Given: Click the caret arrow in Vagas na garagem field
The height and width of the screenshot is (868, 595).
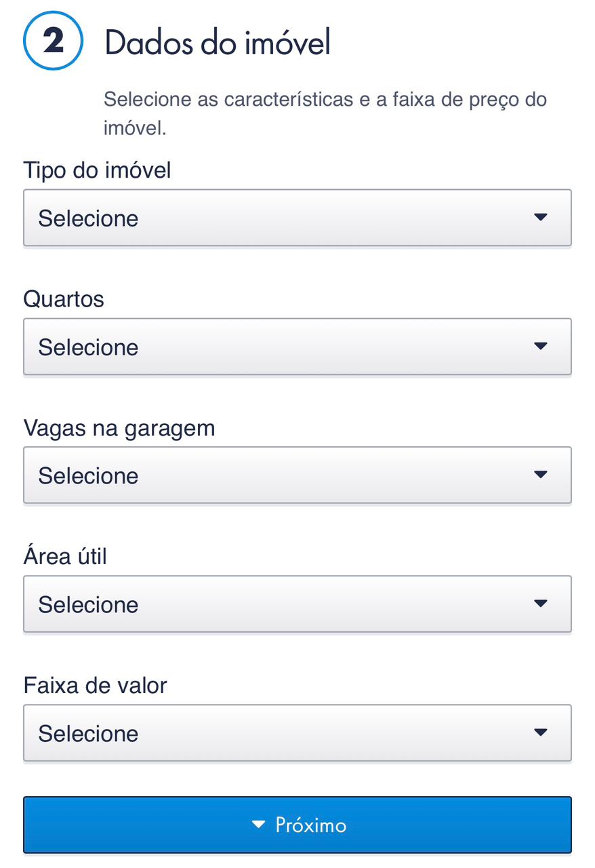Looking at the screenshot, I should [540, 475].
